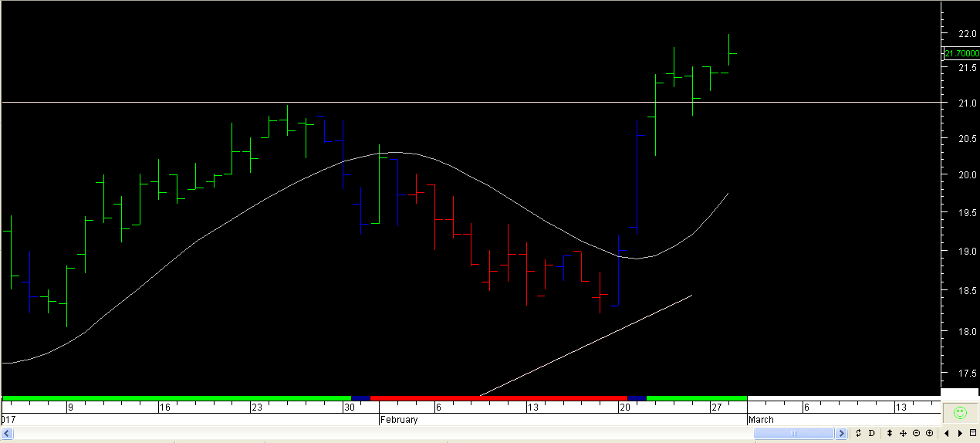Click the black right triangle arrow
980x443 pixels.
[960, 433]
